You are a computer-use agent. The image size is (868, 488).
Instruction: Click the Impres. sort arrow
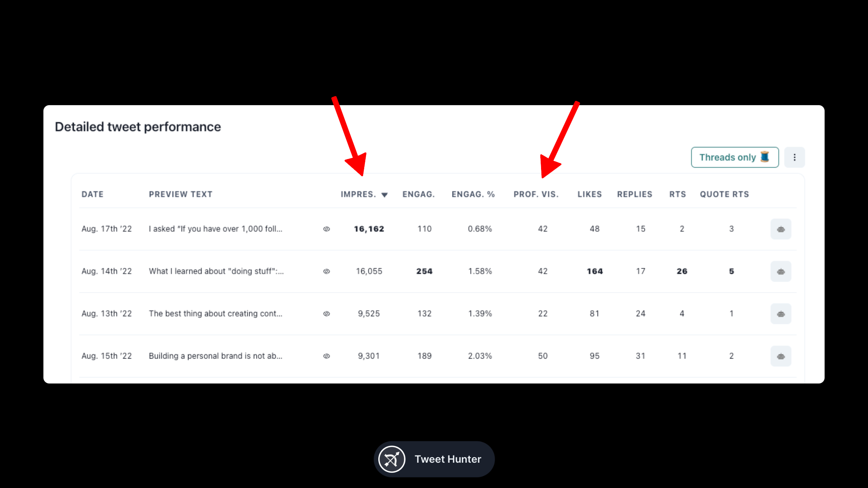pyautogui.click(x=384, y=195)
